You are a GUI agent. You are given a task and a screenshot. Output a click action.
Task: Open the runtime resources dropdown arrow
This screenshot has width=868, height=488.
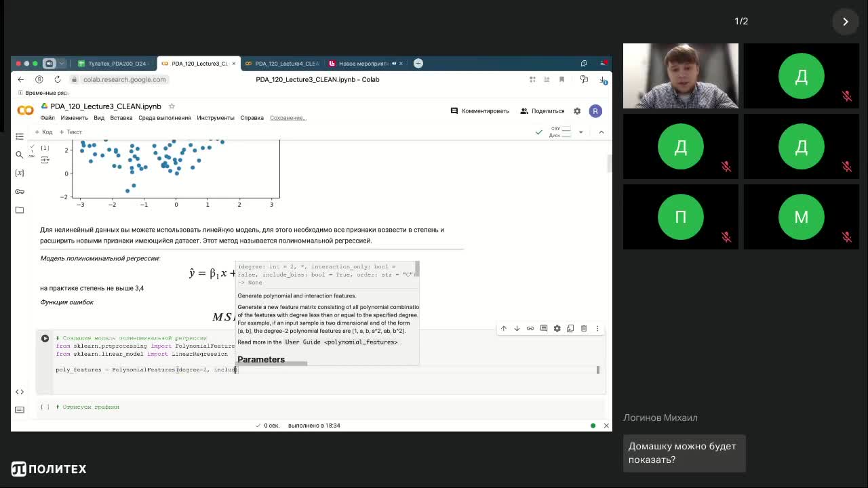(x=580, y=132)
